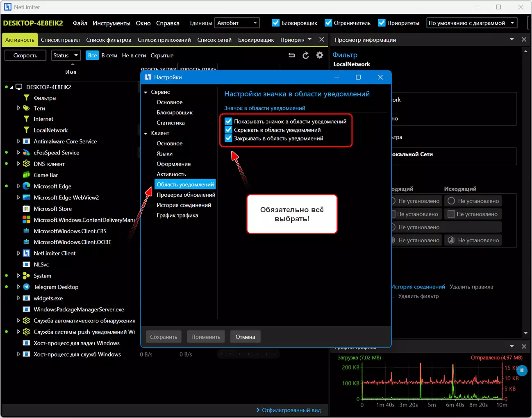
Task: Click the Скорость button
Action: coord(25,55)
